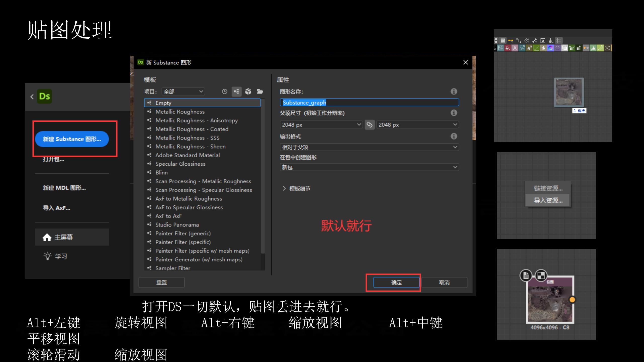Toggle the package cube templates filter

click(x=248, y=92)
